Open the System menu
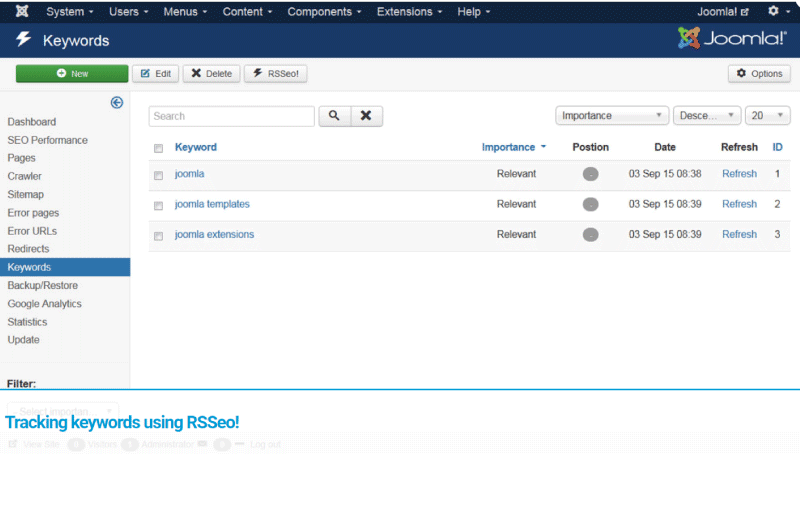The image size is (800, 530). click(69, 11)
